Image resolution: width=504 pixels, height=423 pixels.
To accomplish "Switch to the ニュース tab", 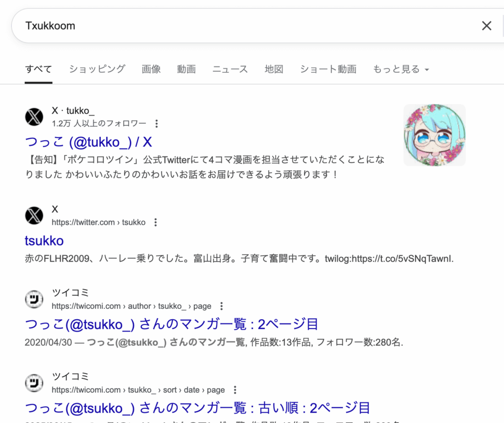I will pyautogui.click(x=230, y=69).
